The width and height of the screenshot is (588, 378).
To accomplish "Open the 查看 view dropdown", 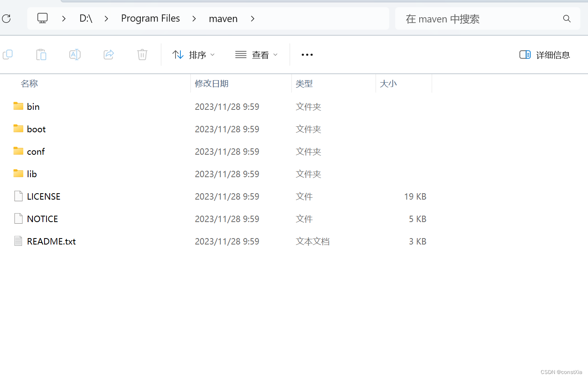I will click(257, 55).
